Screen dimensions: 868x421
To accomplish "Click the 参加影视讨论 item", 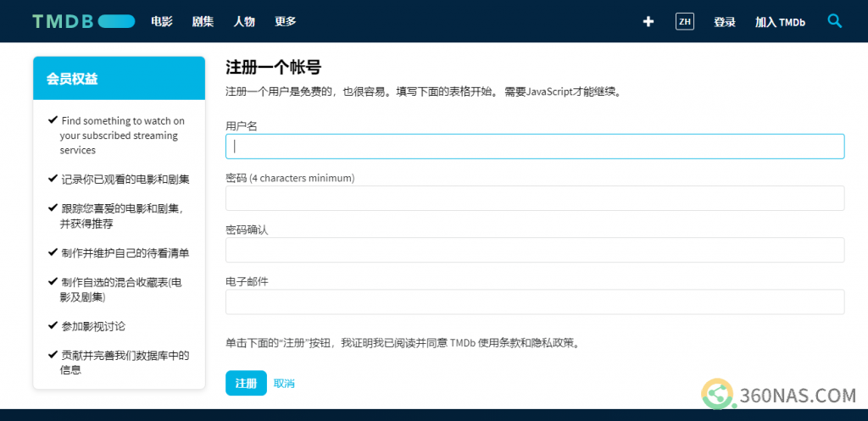I will pos(87,326).
